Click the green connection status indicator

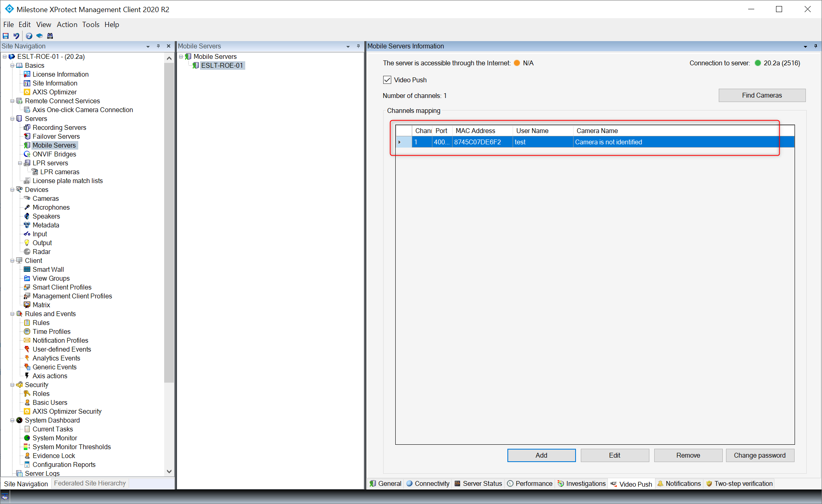coord(757,63)
